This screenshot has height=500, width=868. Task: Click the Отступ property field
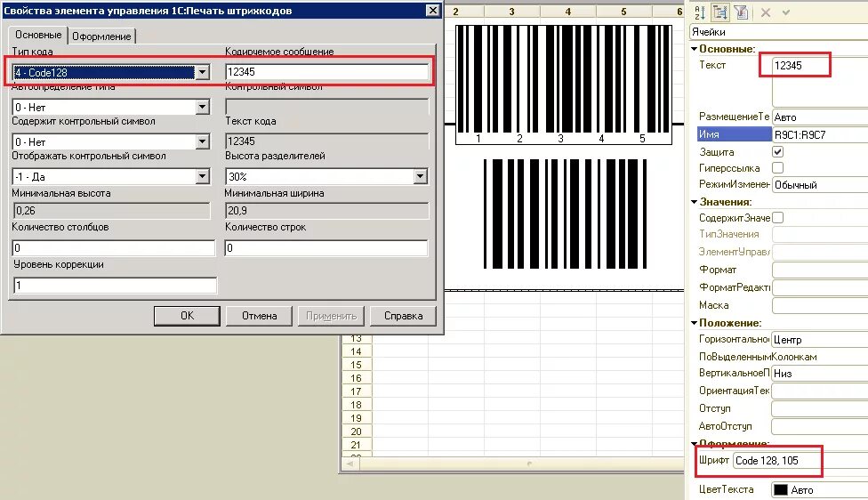coord(820,408)
